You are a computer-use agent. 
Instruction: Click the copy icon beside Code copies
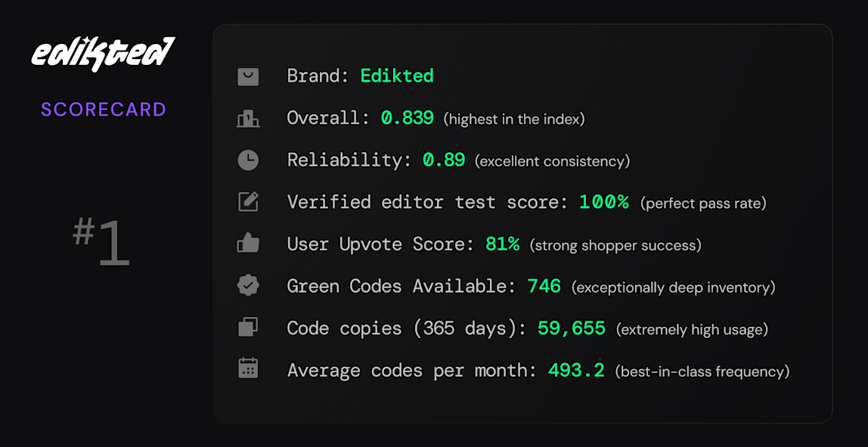pos(249,328)
